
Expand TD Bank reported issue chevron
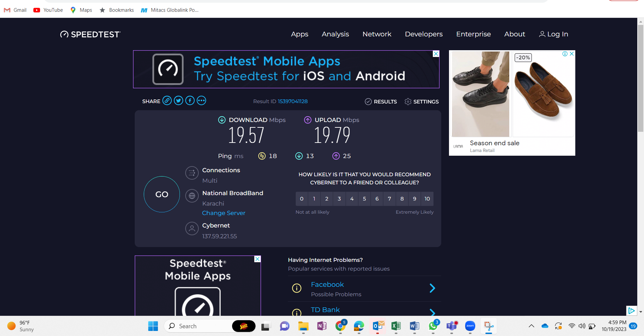432,312
